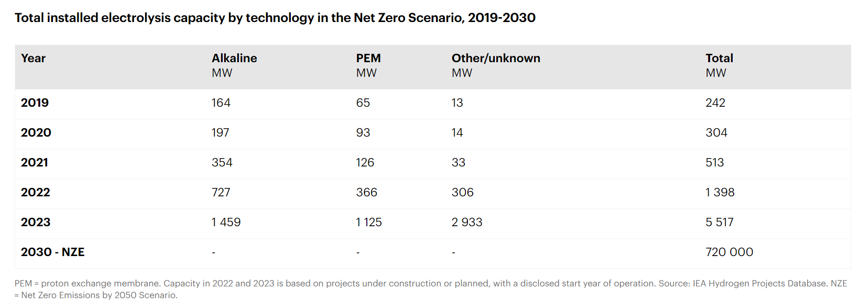This screenshot has width=868, height=306.
Task: Click the Year column header
Action: [x=33, y=58]
